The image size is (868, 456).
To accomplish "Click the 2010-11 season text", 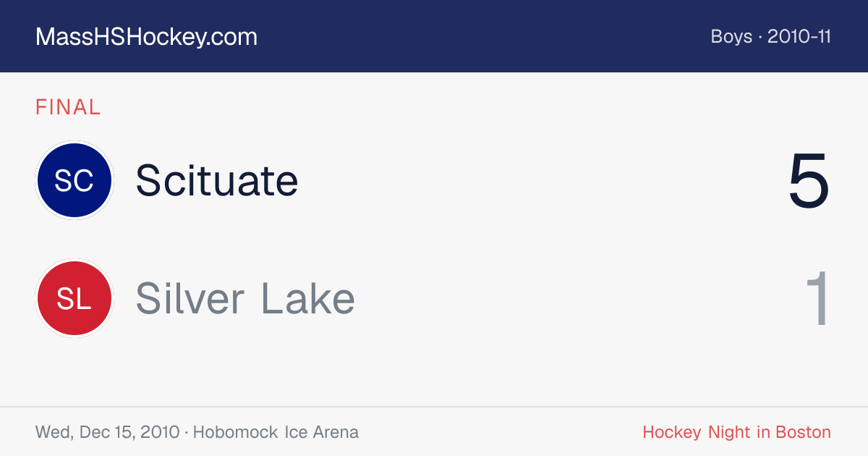I will [799, 37].
